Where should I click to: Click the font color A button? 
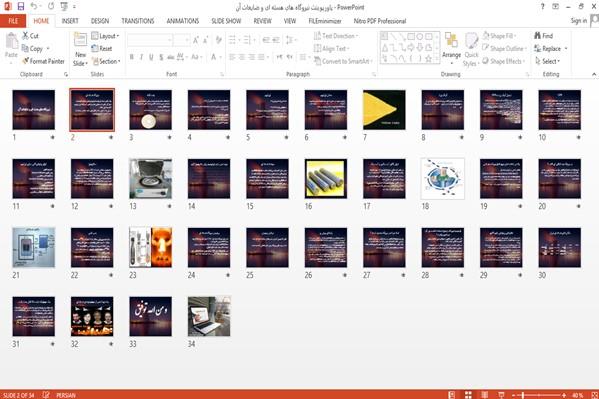(x=214, y=57)
